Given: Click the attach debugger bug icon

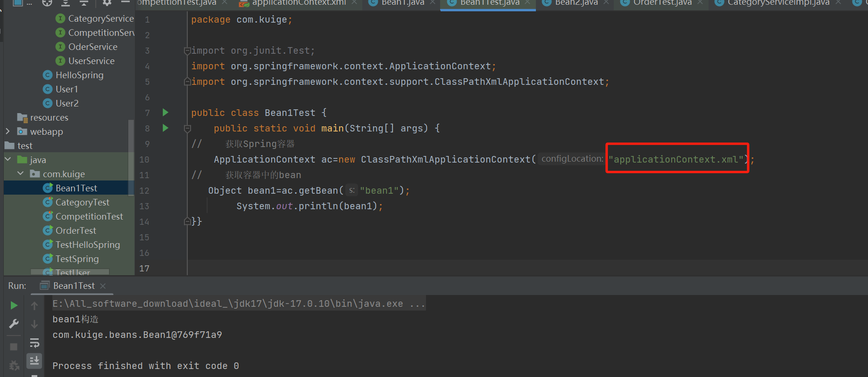Looking at the screenshot, I should (x=14, y=366).
